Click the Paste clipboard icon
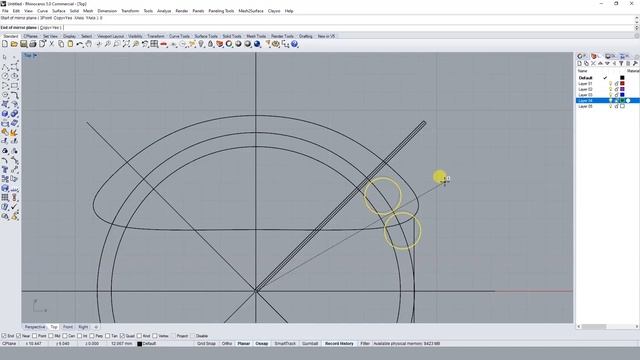The image size is (640, 360). point(70,44)
